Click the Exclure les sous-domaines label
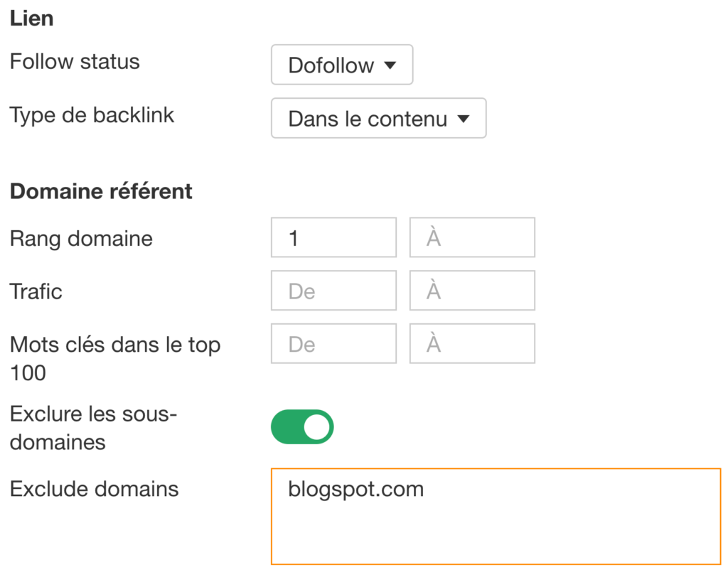This screenshot has height=570, width=728. [93, 428]
